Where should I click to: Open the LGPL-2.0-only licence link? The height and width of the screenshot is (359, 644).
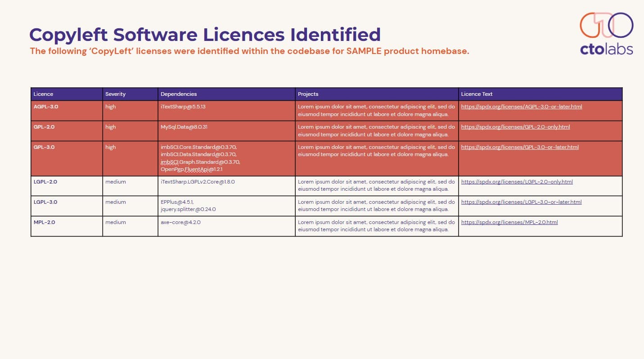click(517, 182)
